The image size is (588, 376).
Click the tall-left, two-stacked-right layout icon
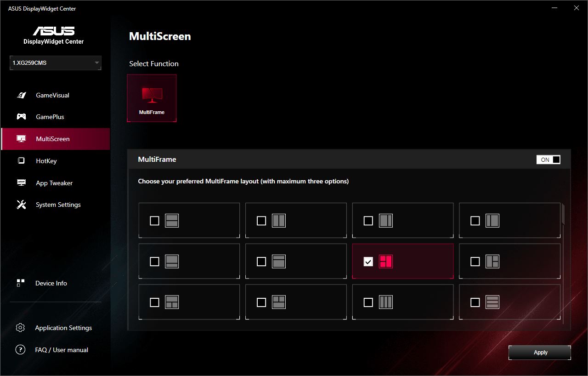pos(492,262)
